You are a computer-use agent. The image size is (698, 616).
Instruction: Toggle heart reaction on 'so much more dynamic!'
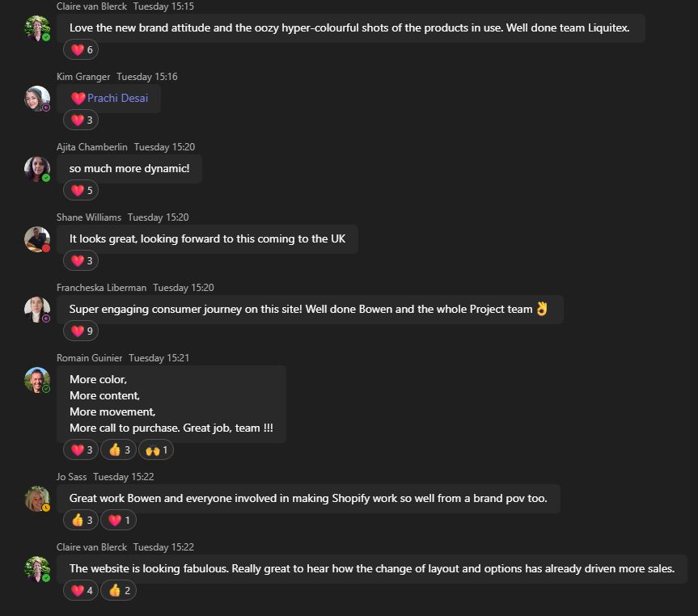tap(81, 191)
